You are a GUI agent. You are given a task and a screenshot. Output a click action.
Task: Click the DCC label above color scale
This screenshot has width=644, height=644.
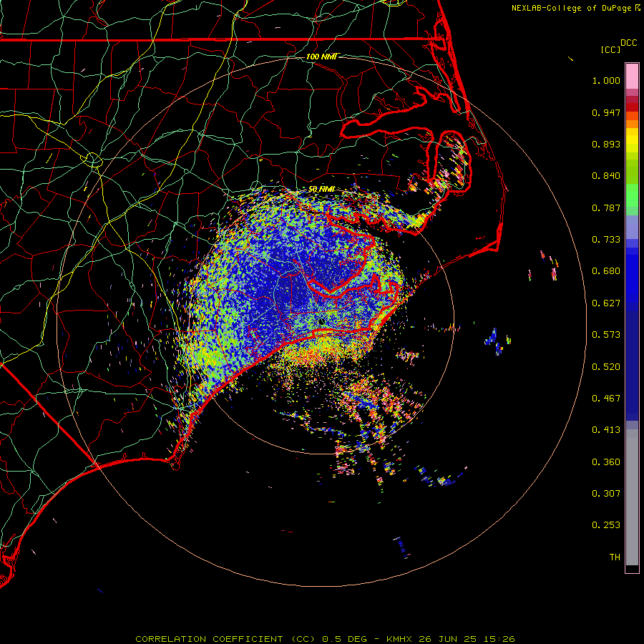[628, 43]
